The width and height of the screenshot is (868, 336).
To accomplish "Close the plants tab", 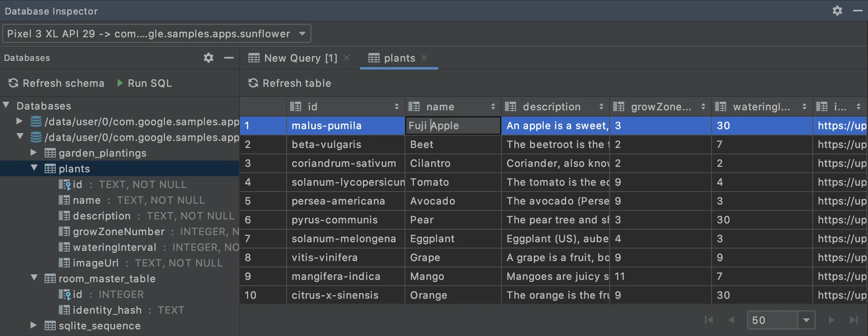I will click(424, 58).
